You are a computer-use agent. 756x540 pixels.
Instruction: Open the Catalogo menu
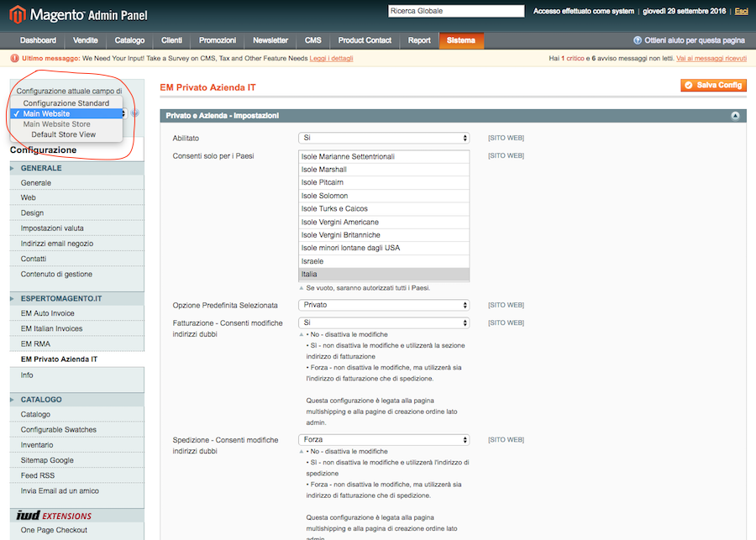pyautogui.click(x=129, y=40)
